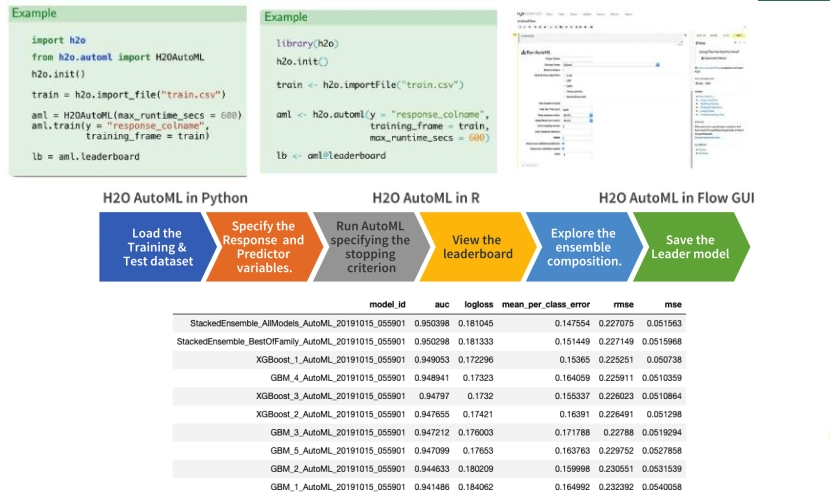The width and height of the screenshot is (830, 492).
Task: Click the mse value '0.051298'
Action: [x=664, y=414]
